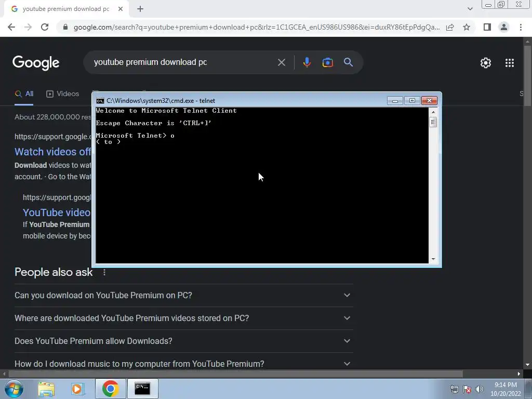Clear the Google search box
532x399 pixels.
pos(281,62)
